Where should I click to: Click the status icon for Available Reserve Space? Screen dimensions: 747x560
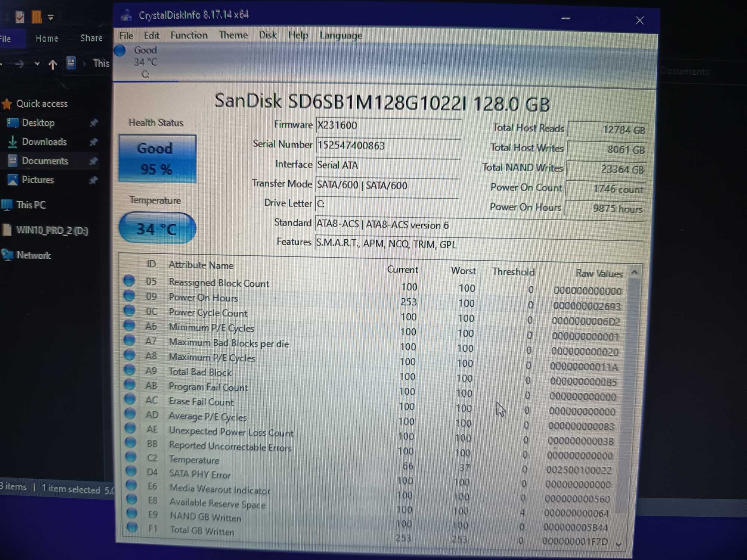click(131, 499)
